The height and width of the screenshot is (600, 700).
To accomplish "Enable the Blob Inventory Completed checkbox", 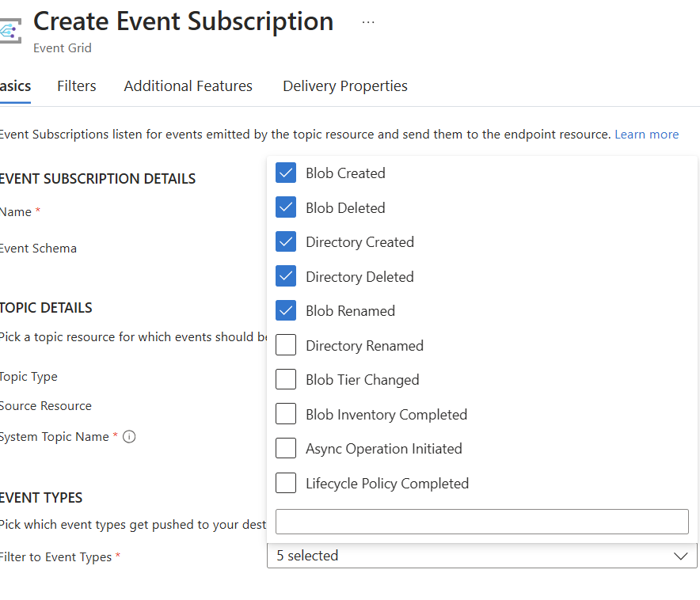I will tap(286, 413).
